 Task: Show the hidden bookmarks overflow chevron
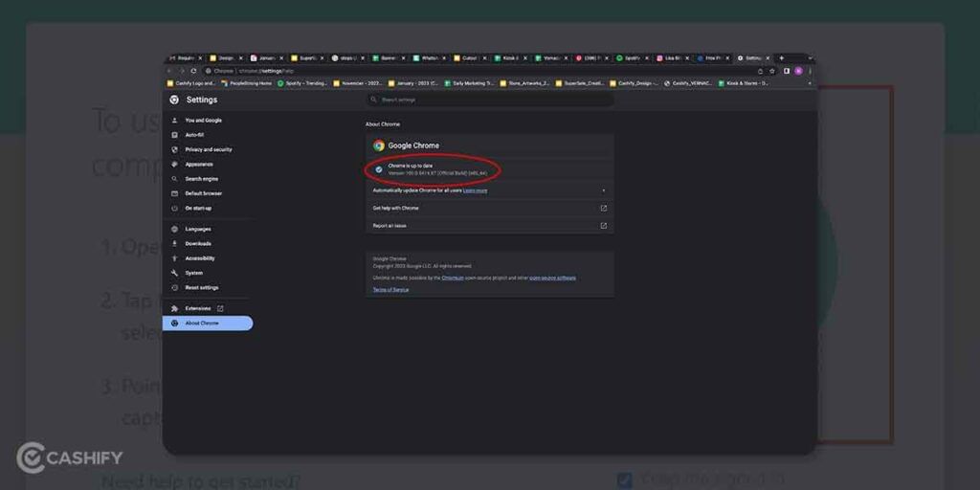pyautogui.click(x=810, y=83)
